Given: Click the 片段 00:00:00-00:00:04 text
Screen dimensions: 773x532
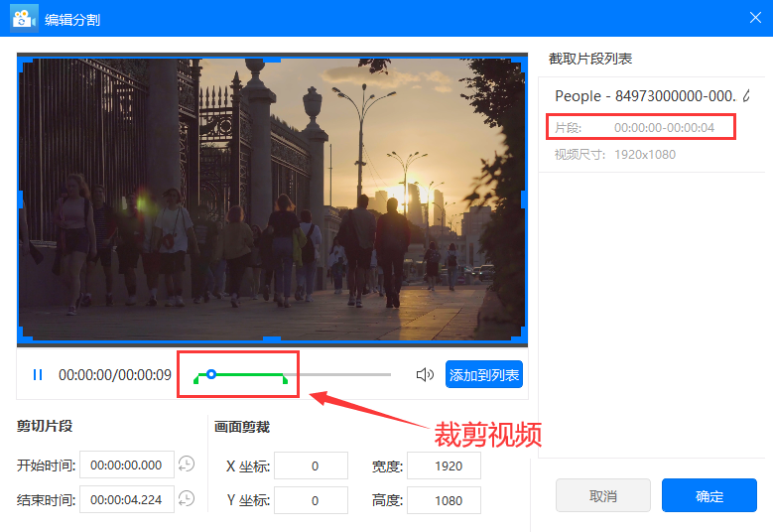Looking at the screenshot, I should click(634, 128).
